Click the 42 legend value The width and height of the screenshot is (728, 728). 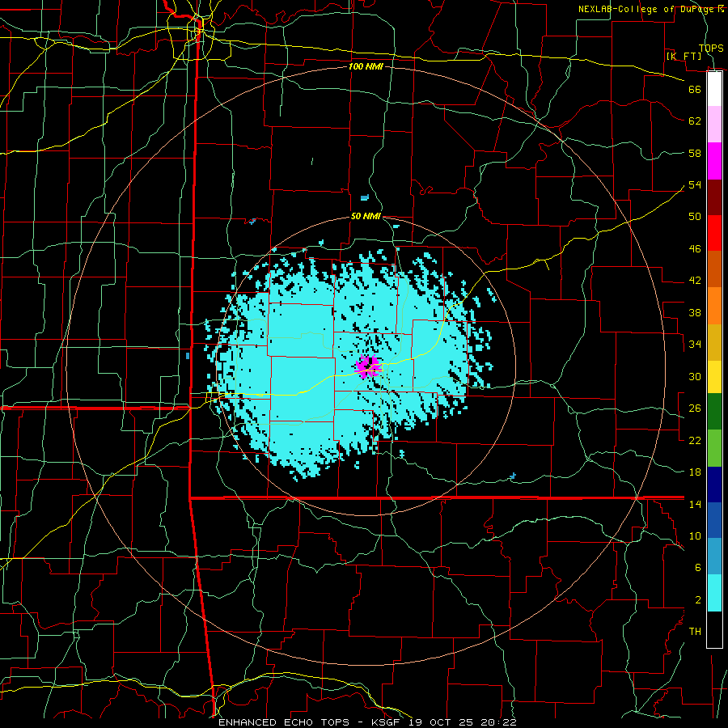pos(695,280)
